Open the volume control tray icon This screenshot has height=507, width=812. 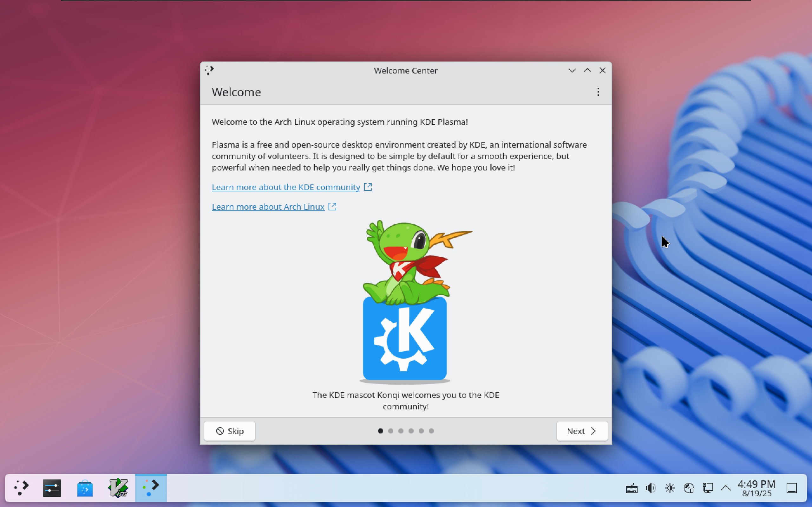[650, 488]
